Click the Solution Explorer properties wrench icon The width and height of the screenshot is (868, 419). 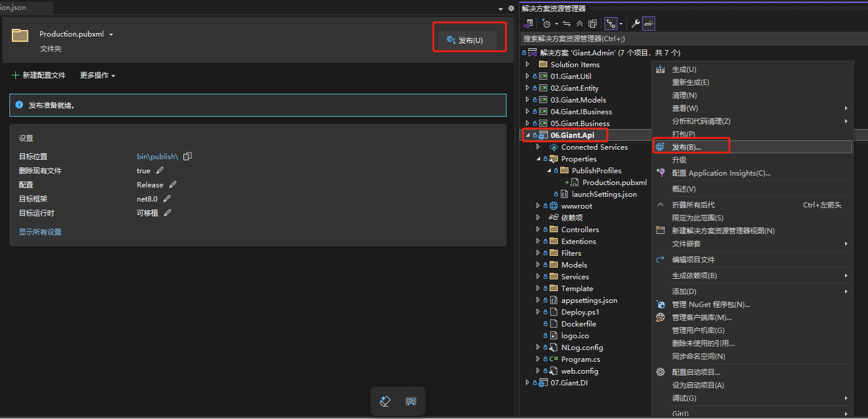pos(635,24)
